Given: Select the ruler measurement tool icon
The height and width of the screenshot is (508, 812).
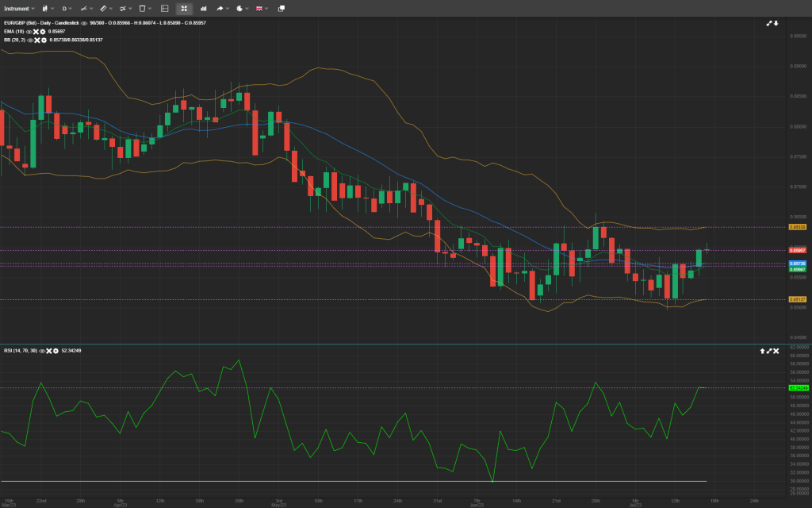Looking at the screenshot, I should point(104,9).
